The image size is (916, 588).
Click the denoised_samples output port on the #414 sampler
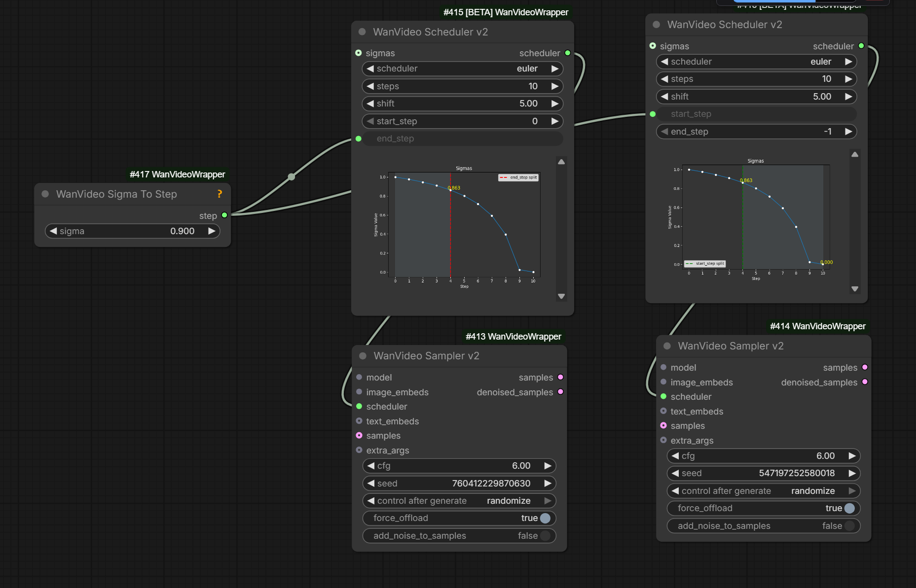point(865,382)
